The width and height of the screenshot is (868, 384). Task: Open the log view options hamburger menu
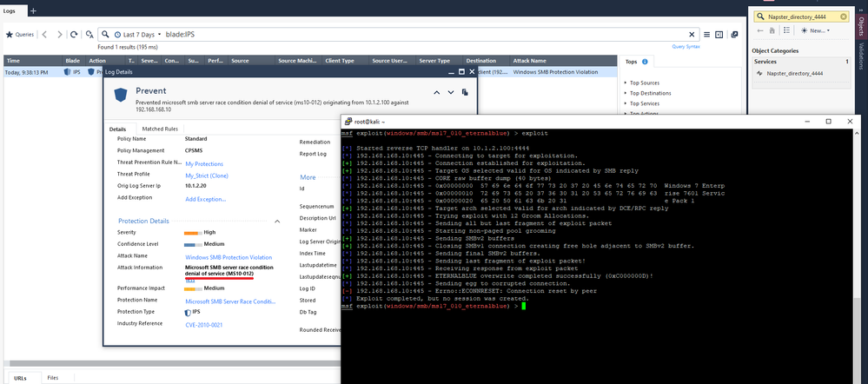[707, 34]
